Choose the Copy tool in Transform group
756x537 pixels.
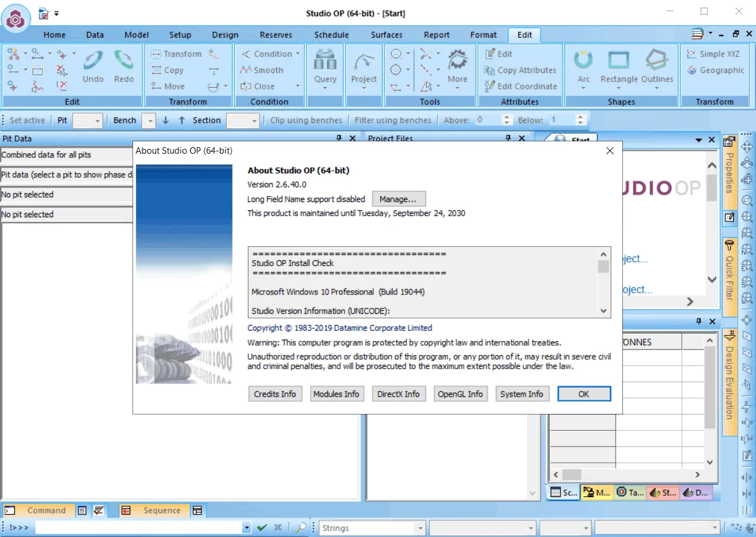(168, 70)
